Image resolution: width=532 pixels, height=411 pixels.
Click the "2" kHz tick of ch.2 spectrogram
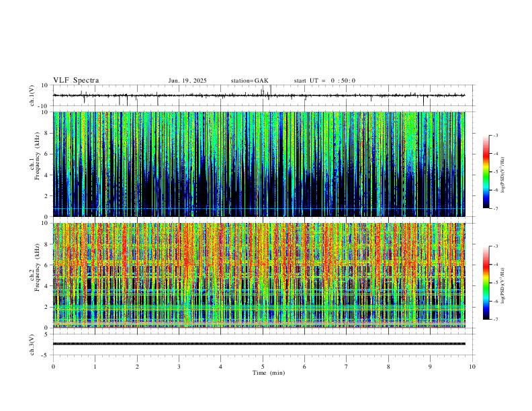click(x=46, y=307)
